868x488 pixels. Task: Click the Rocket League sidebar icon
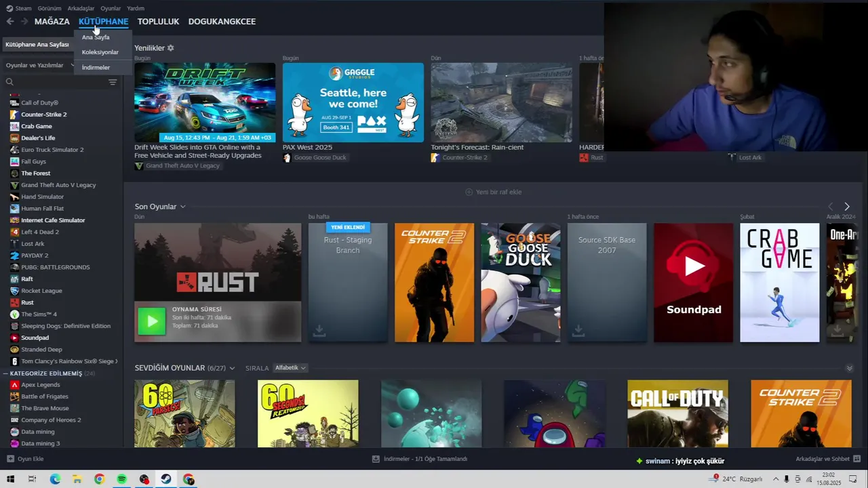(14, 291)
